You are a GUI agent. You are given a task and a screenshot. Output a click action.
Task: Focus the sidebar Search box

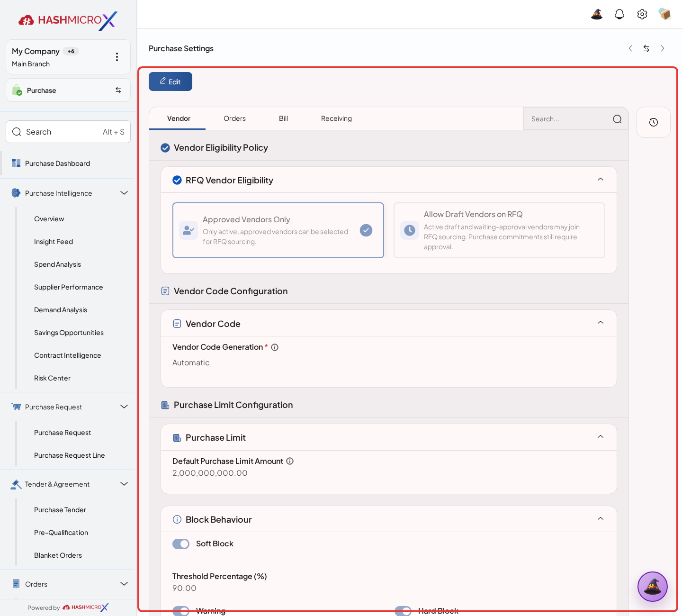68,132
